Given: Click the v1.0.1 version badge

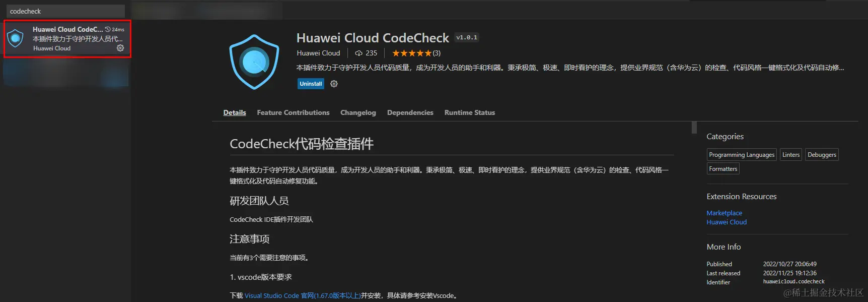Looking at the screenshot, I should point(467,37).
